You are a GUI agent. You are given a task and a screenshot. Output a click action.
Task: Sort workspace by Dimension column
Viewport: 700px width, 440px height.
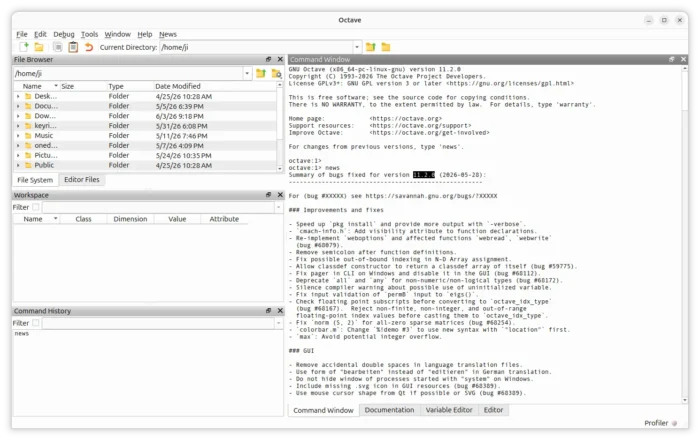pos(130,219)
